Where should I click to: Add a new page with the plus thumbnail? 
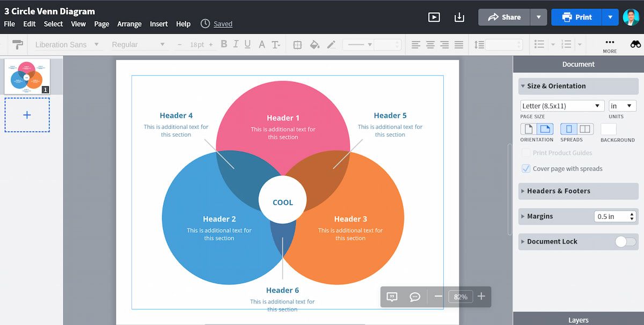[27, 115]
